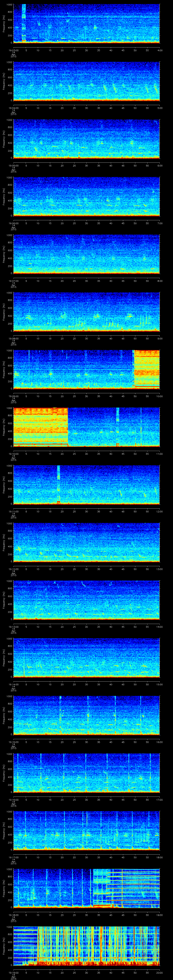The image size is (173, 980).
Task: Click the 19:07:00 start time label
Action: [13, 281]
